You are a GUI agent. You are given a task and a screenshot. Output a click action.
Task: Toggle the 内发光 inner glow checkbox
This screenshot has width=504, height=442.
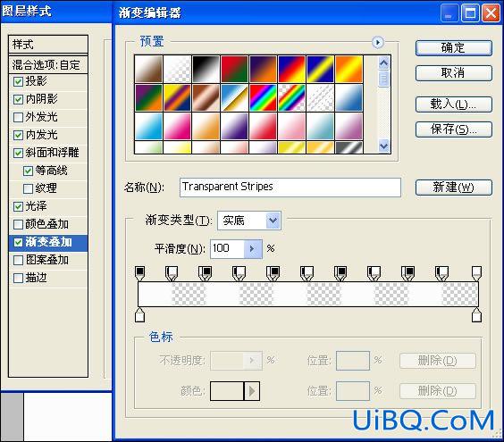coord(19,135)
